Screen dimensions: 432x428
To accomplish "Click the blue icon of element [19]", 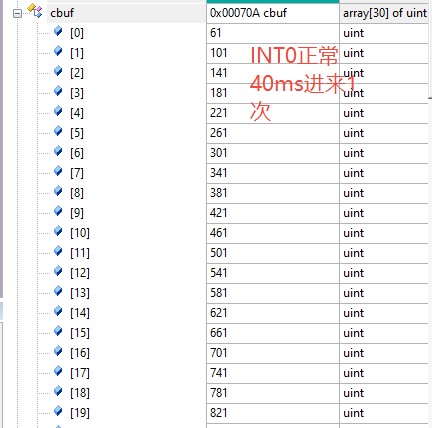I will (x=58, y=411).
